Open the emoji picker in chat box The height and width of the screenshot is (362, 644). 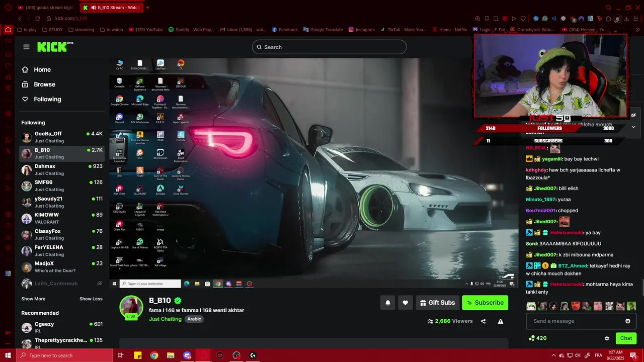(627, 321)
